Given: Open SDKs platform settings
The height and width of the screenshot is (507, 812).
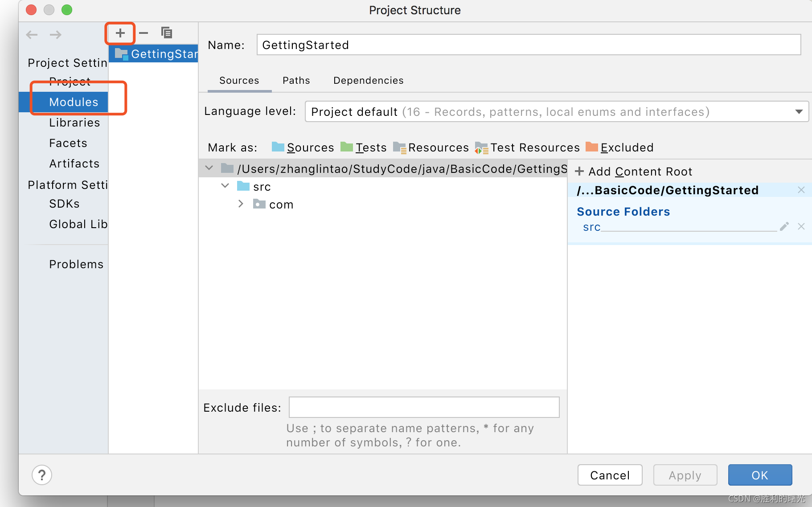Looking at the screenshot, I should pyautogui.click(x=64, y=204).
